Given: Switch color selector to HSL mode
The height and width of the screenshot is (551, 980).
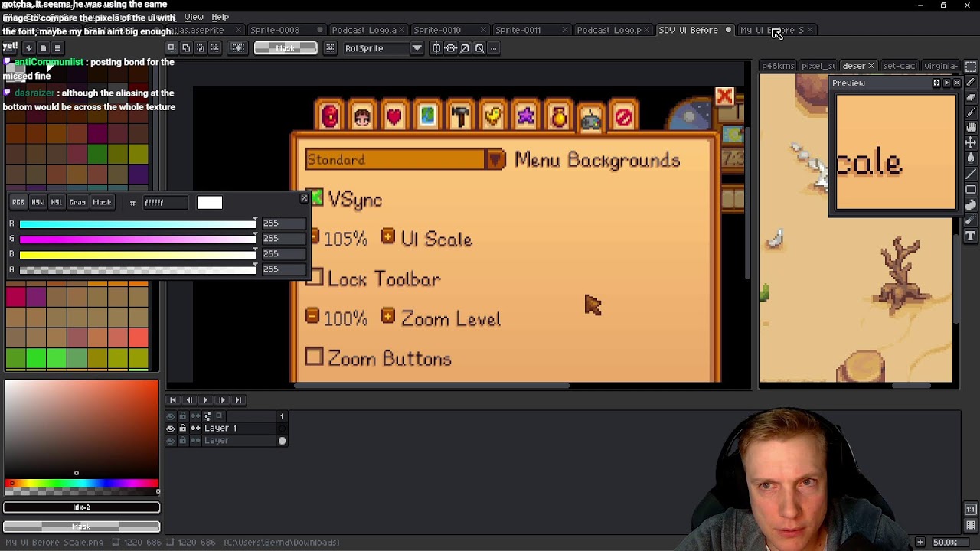Looking at the screenshot, I should click(57, 202).
